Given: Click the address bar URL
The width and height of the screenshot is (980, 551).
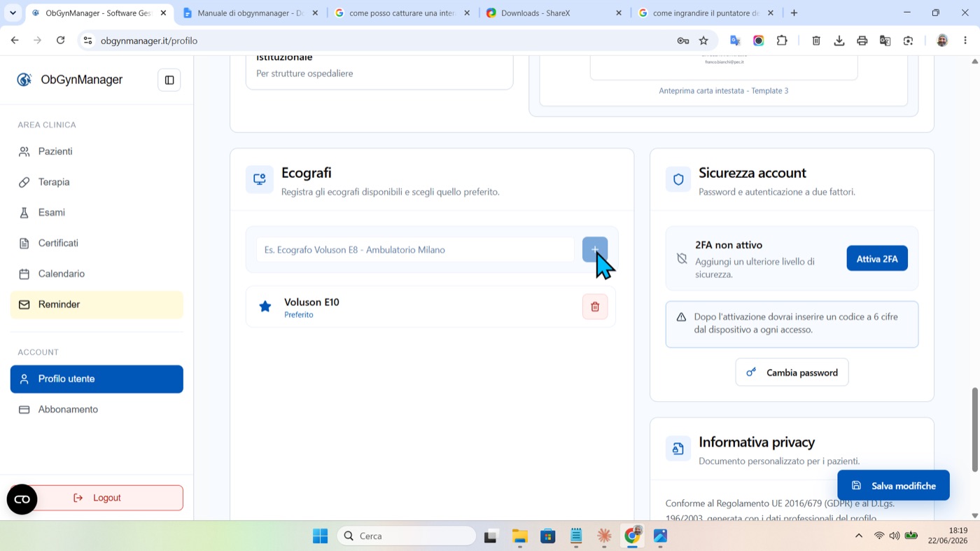Looking at the screenshot, I should pos(149,41).
